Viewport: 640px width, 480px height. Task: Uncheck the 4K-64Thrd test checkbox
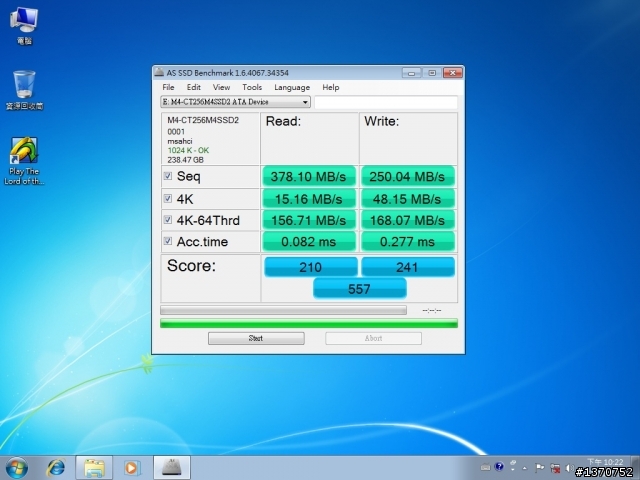pos(168,220)
